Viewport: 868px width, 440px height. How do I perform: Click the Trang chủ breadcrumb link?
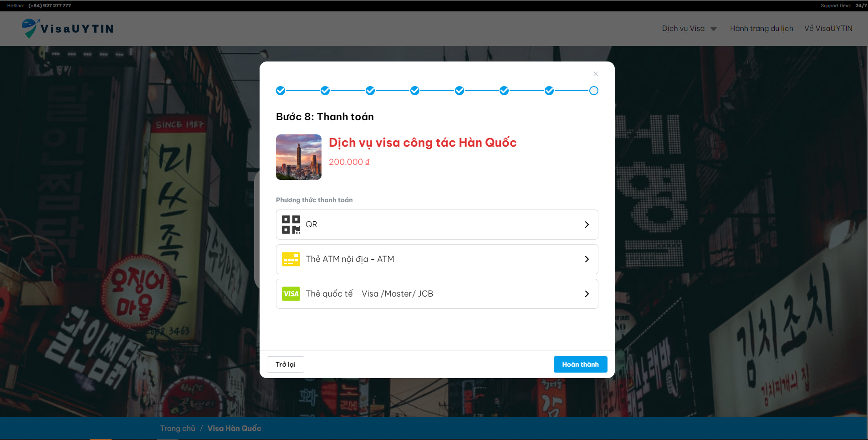pos(178,428)
